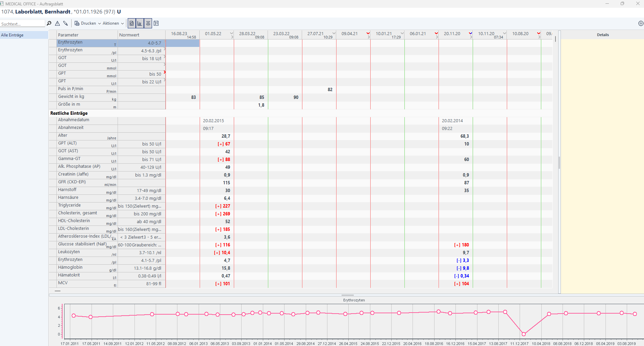Viewport: 644px width, 346px height.
Task: Click the low Hämoglobin value [-] 9,8
Action: point(455,268)
